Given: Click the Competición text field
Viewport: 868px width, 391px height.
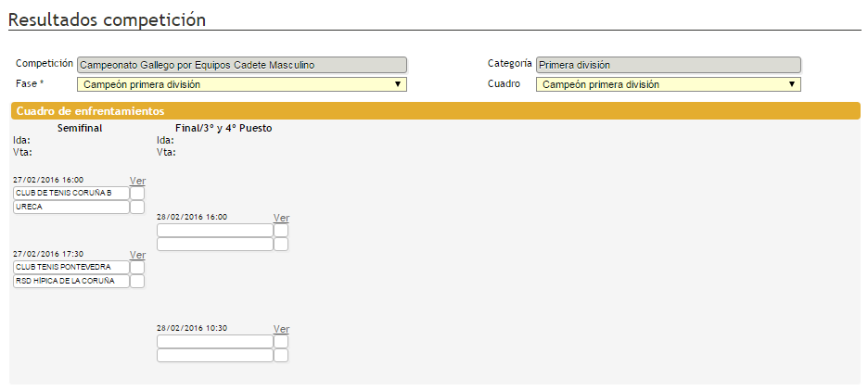Looking at the screenshot, I should pos(241,65).
